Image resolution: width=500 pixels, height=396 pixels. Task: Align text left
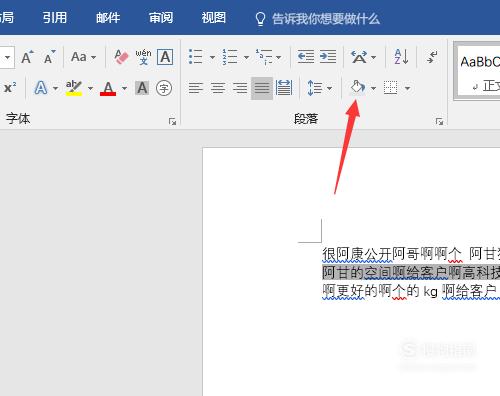[x=196, y=88]
